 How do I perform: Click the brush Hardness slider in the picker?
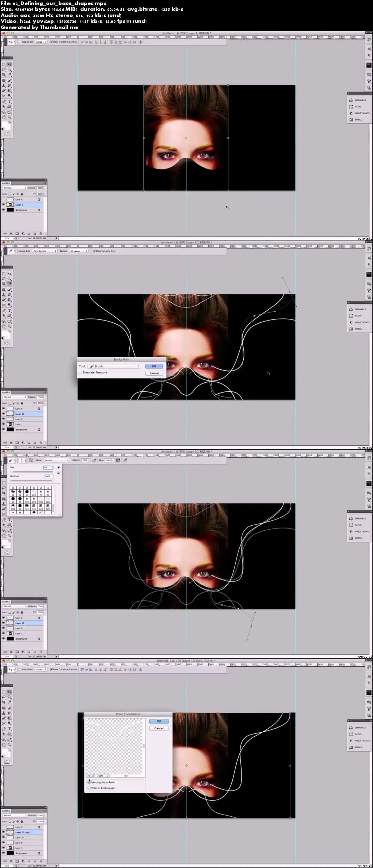click(x=32, y=481)
